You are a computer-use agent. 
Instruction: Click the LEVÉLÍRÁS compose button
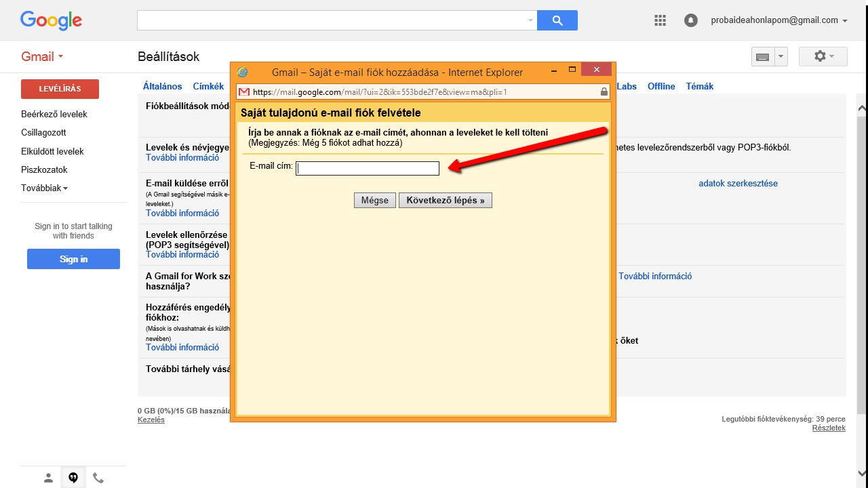coord(60,89)
